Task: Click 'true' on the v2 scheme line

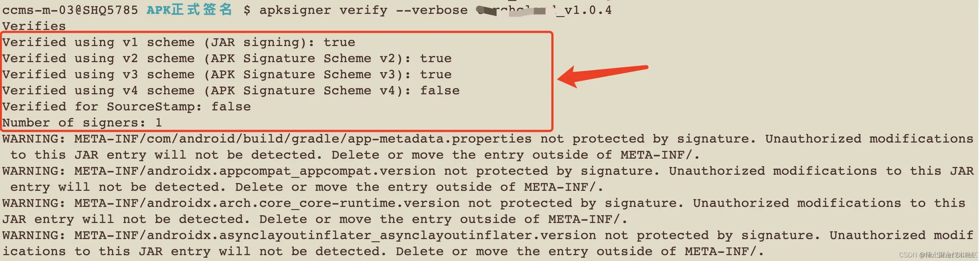Action: pyautogui.click(x=436, y=58)
